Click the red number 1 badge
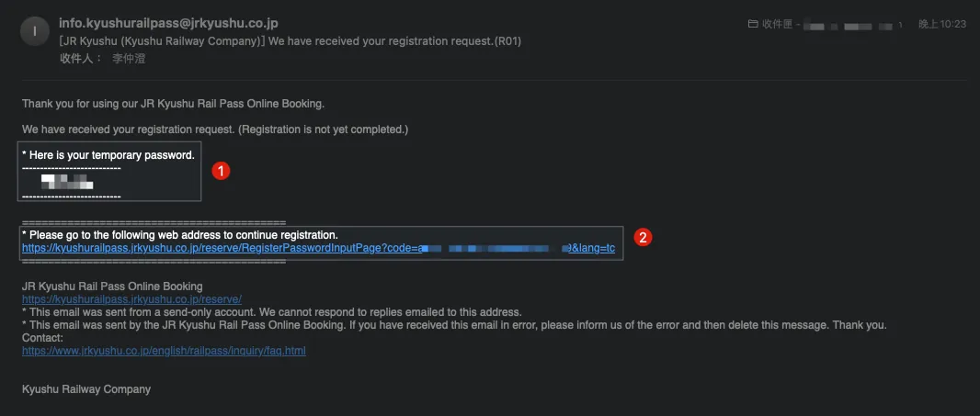This screenshot has height=416, width=980. pos(220,171)
